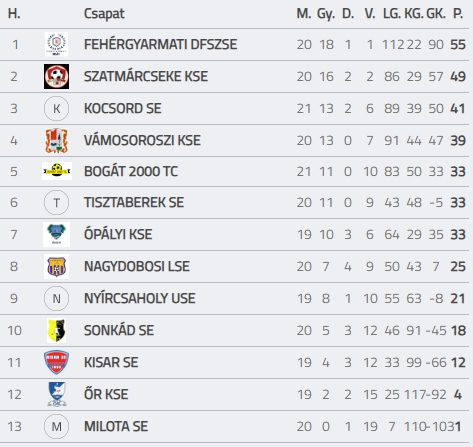Click the Kocsord SE letter K badge
This screenshot has width=473, height=447.
point(56,108)
